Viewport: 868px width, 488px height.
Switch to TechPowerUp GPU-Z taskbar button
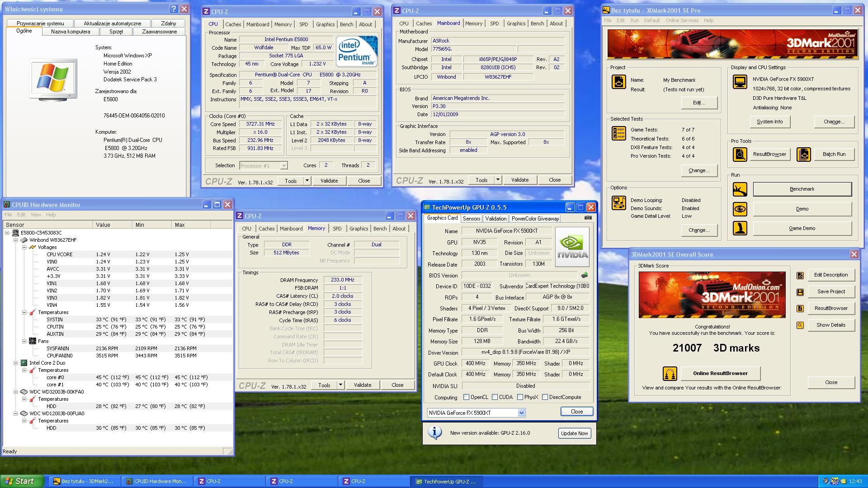(x=447, y=482)
